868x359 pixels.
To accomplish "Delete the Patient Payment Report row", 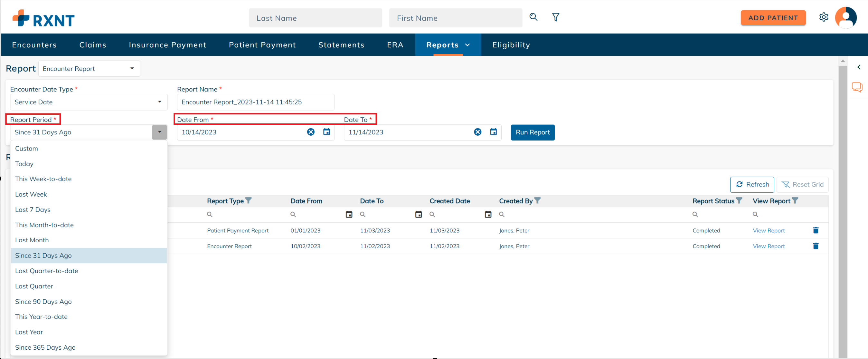I will pyautogui.click(x=816, y=230).
